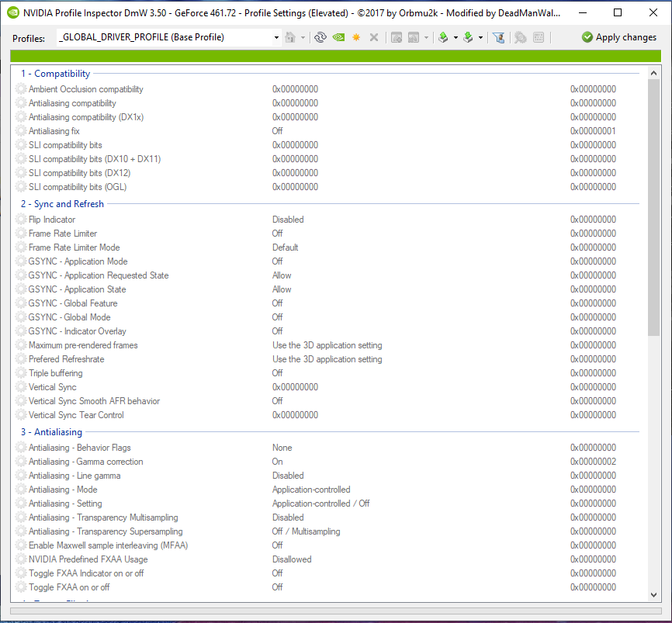Click the gear magnifier scan settings icon
The width and height of the screenshot is (672, 623).
[520, 38]
